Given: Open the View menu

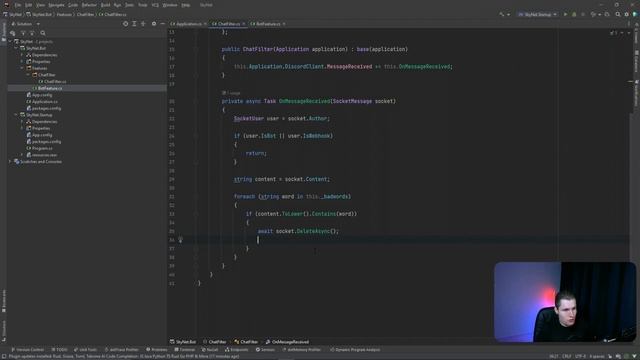Looking at the screenshot, I should click(40, 5).
